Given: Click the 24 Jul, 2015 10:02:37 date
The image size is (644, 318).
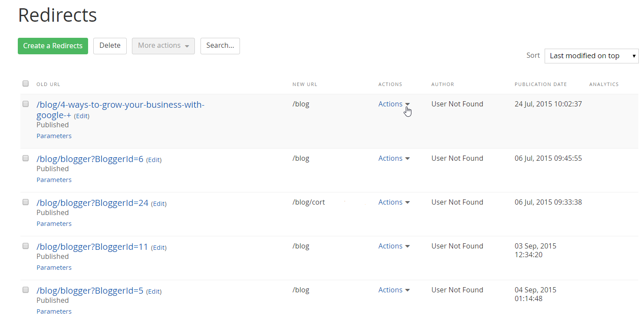Looking at the screenshot, I should pyautogui.click(x=548, y=104).
